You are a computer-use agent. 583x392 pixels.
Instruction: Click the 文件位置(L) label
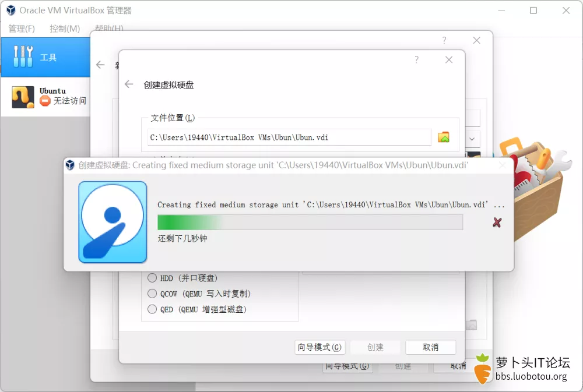click(173, 118)
